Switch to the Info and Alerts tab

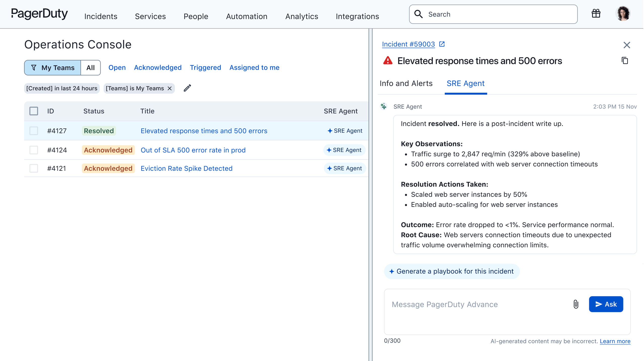[406, 84]
